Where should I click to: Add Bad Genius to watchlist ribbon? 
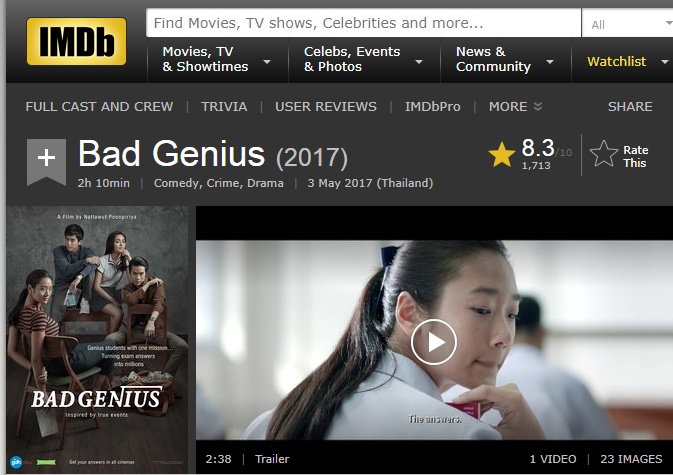(46, 162)
